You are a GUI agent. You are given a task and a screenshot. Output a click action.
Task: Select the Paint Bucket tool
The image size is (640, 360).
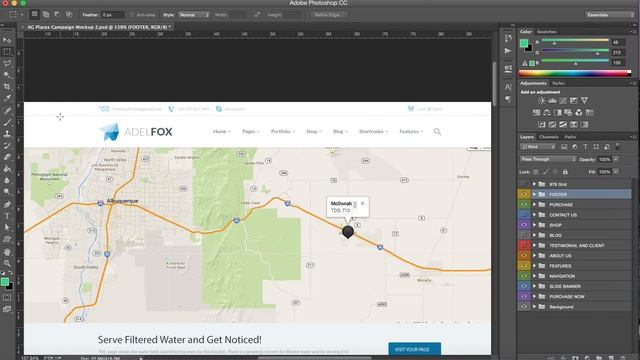coord(7,169)
